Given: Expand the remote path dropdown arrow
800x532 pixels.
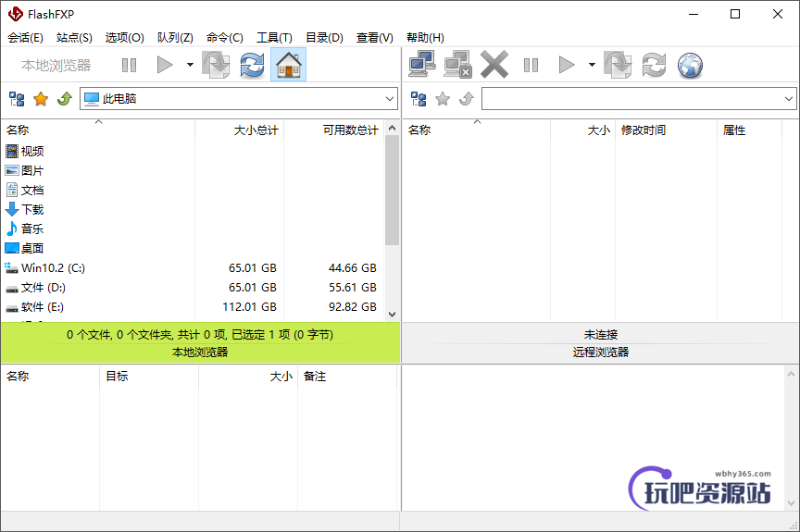Looking at the screenshot, I should (x=789, y=99).
